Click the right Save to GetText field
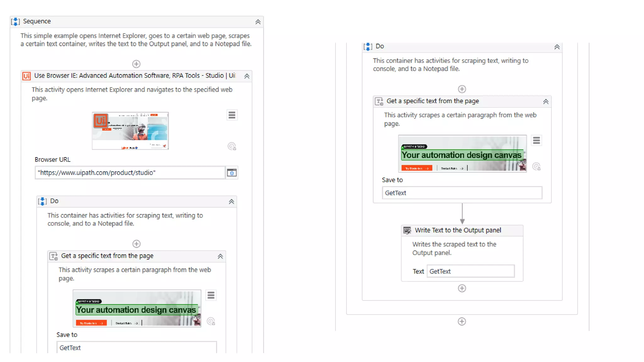The image size is (644, 362). pos(462,193)
